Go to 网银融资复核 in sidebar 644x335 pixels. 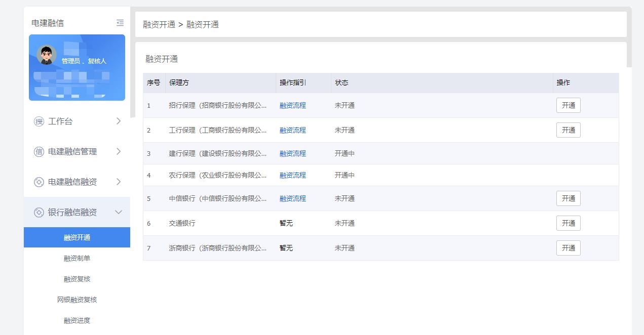pyautogui.click(x=77, y=300)
